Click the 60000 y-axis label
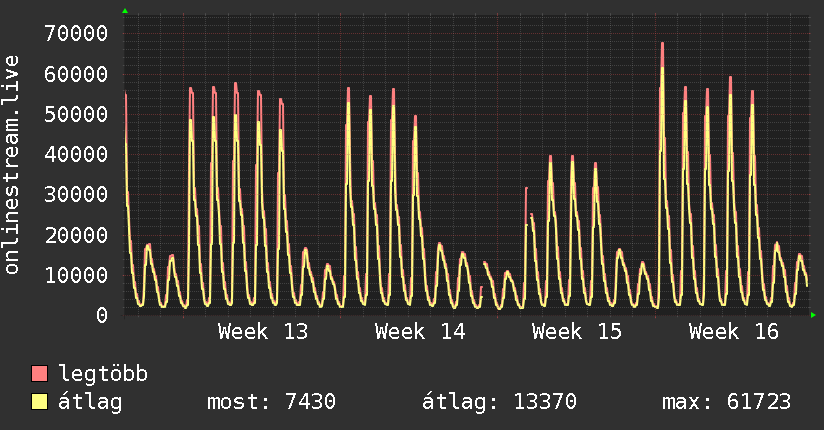824x430 pixels. [x=76, y=74]
